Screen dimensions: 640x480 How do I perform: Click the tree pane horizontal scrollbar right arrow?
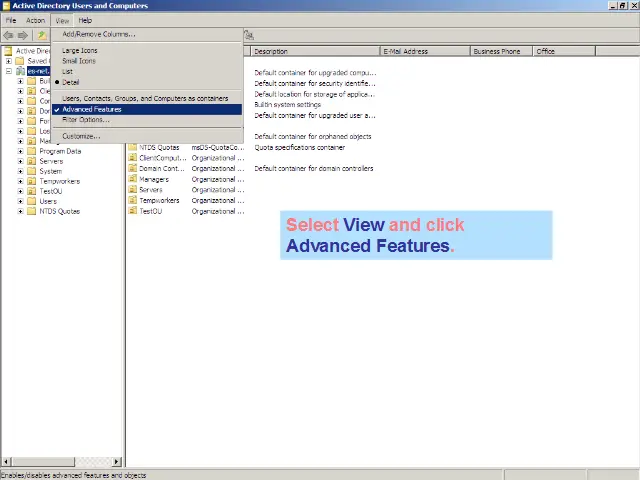point(116,462)
